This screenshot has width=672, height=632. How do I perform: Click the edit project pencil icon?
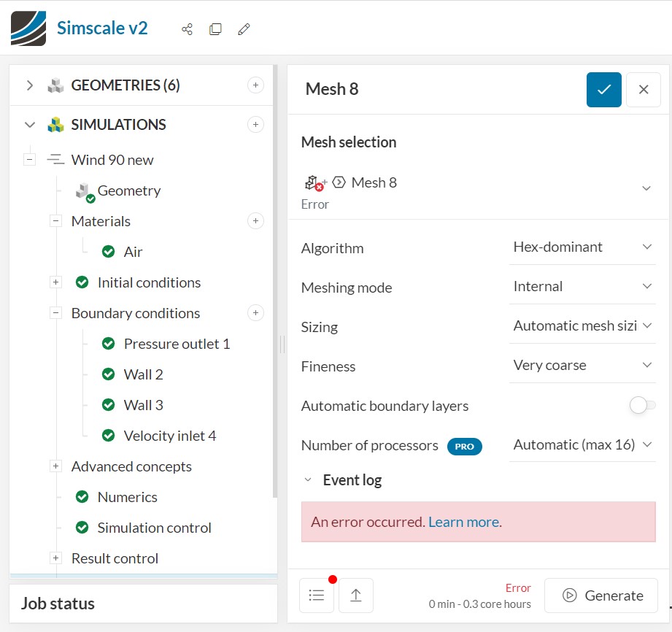[x=244, y=29]
